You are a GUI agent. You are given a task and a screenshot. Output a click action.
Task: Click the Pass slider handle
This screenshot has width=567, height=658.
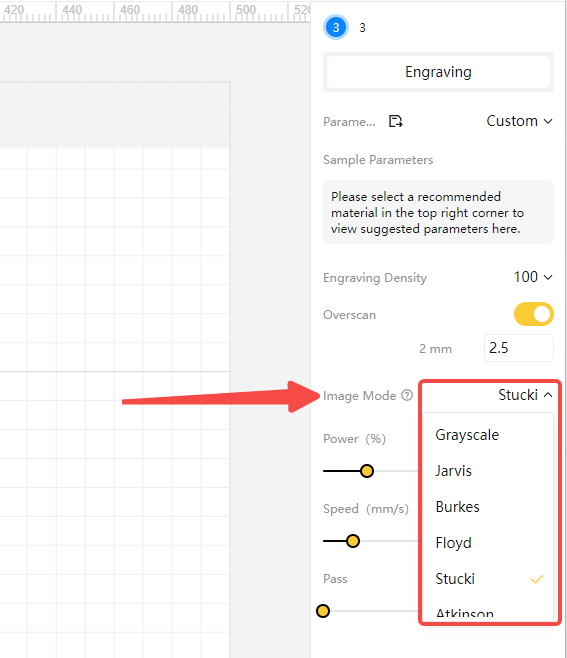tap(323, 611)
